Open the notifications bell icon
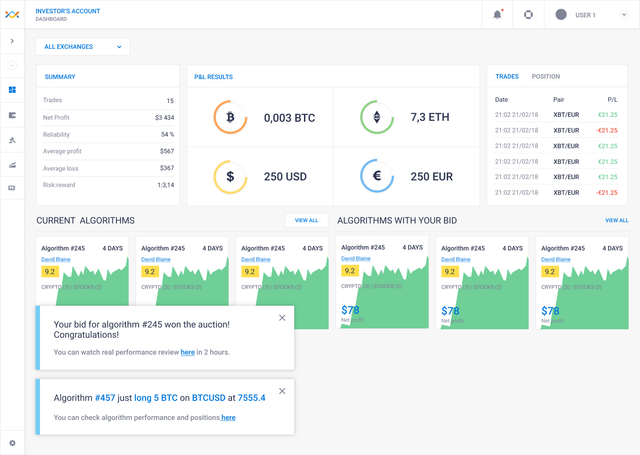Screen dimensions: 640x455 point(497,15)
